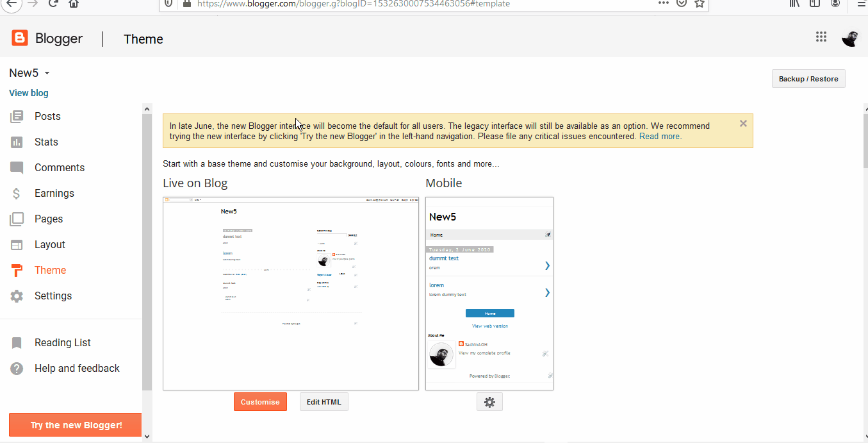Screen dimensions: 868x443
Task: Click the Mobile heading
Action: coord(444,183)
